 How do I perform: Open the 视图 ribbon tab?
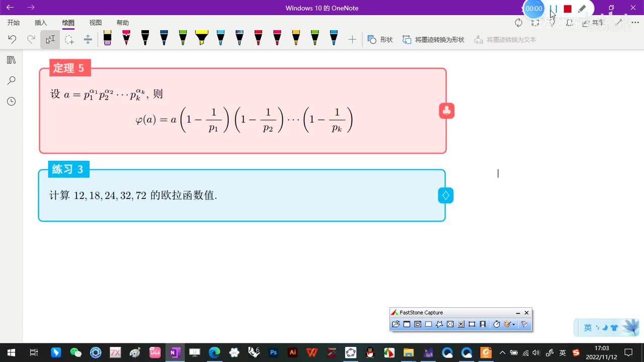[96, 23]
